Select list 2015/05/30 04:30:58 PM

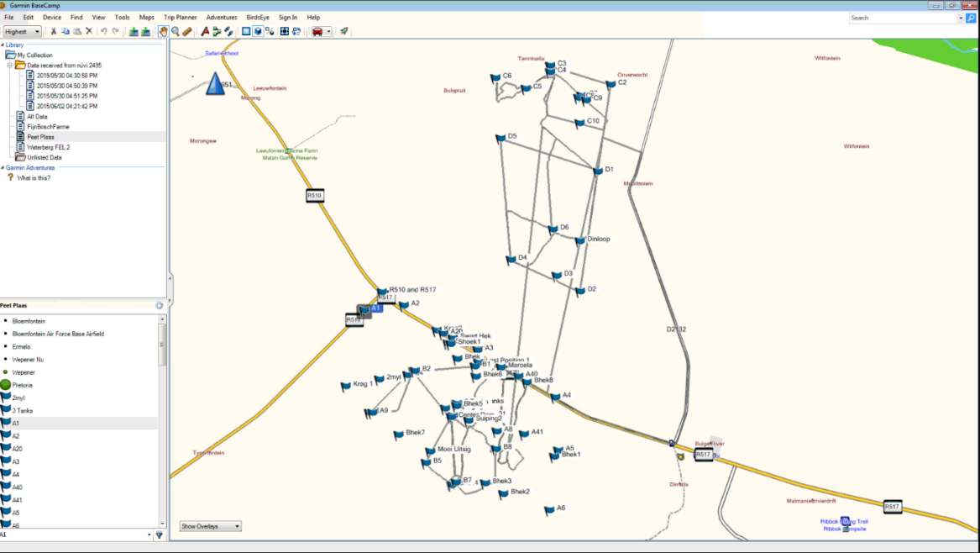tap(67, 76)
